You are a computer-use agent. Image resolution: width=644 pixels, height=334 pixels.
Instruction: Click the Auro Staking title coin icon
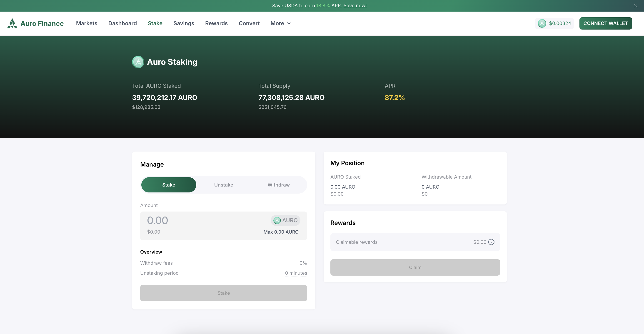tap(138, 62)
